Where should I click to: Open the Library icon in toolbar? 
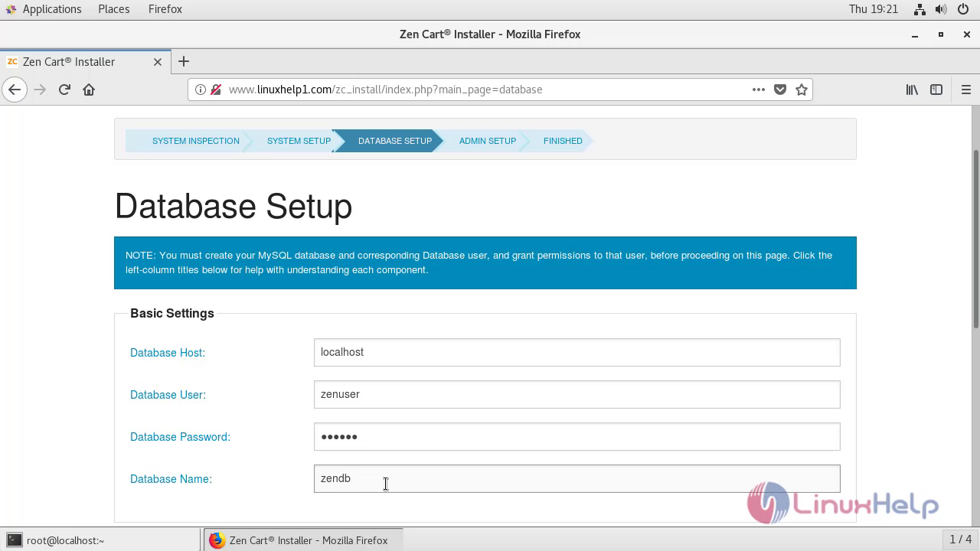(912, 90)
